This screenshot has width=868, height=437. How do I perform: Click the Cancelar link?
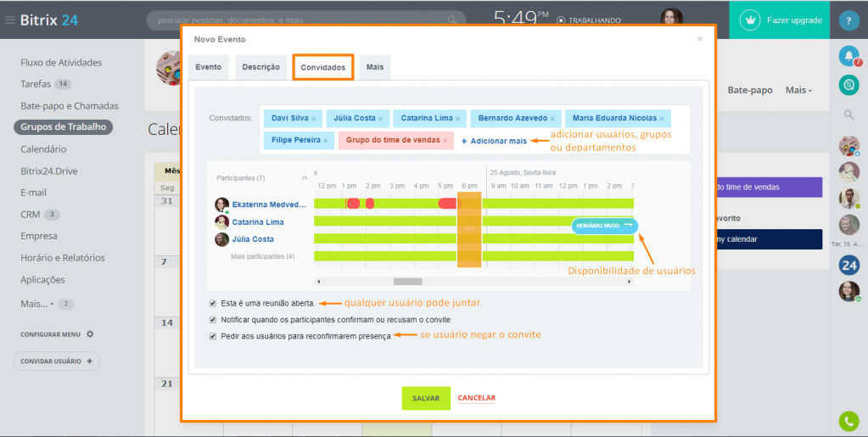click(x=477, y=398)
